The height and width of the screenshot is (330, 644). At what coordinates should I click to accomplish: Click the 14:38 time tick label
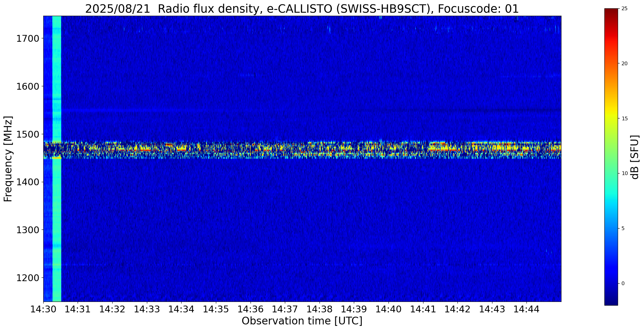pyautogui.click(x=320, y=309)
